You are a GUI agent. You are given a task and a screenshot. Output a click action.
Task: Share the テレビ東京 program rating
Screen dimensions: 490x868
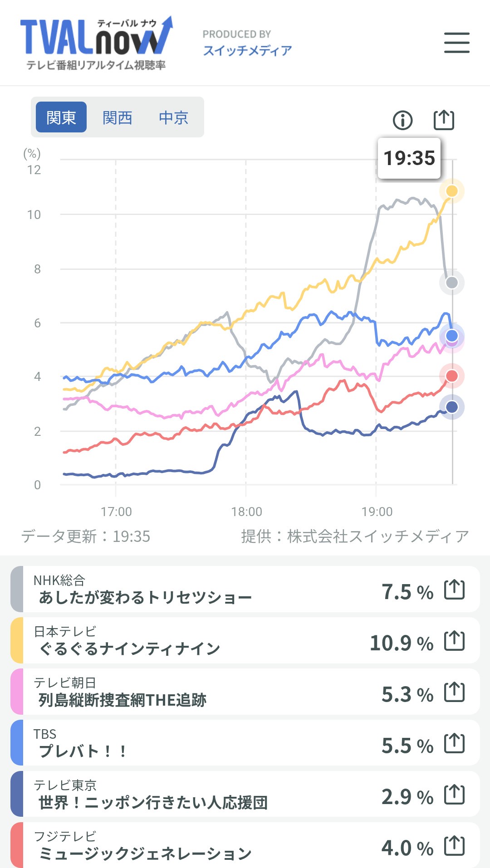pos(454,795)
